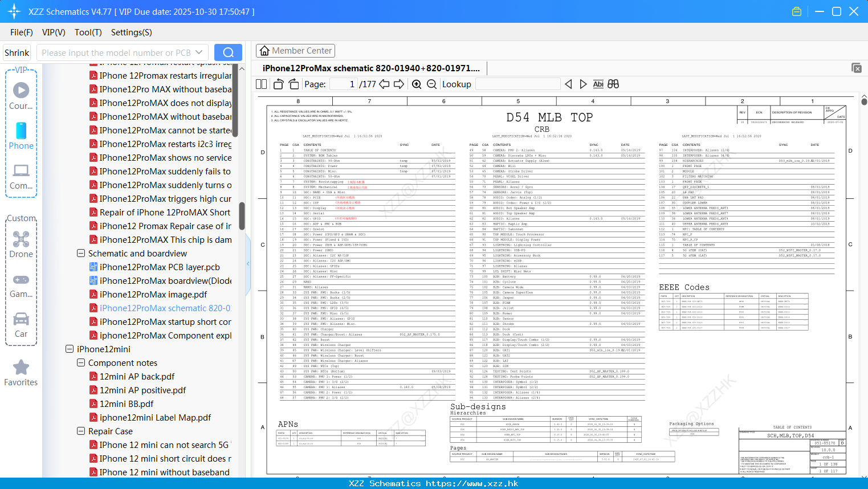Close the schematic tab panel
This screenshot has height=489, width=868.
857,68
